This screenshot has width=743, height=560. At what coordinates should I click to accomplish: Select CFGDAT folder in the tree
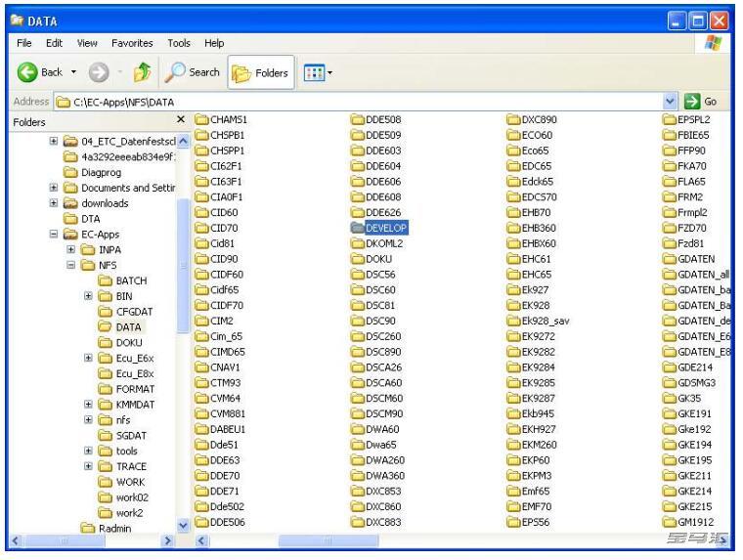pyautogui.click(x=125, y=311)
